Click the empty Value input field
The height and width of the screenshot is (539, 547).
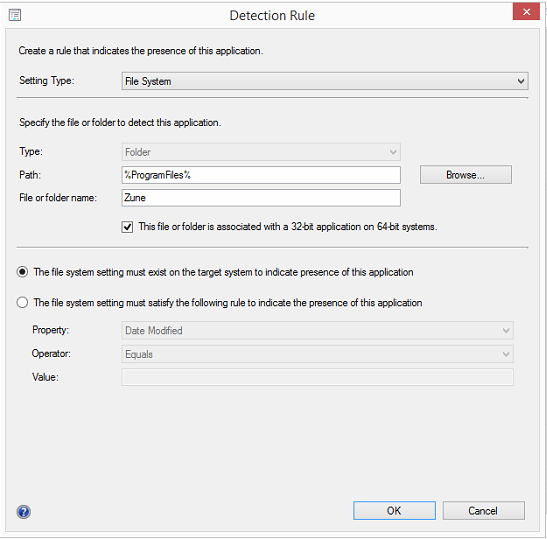(x=317, y=377)
